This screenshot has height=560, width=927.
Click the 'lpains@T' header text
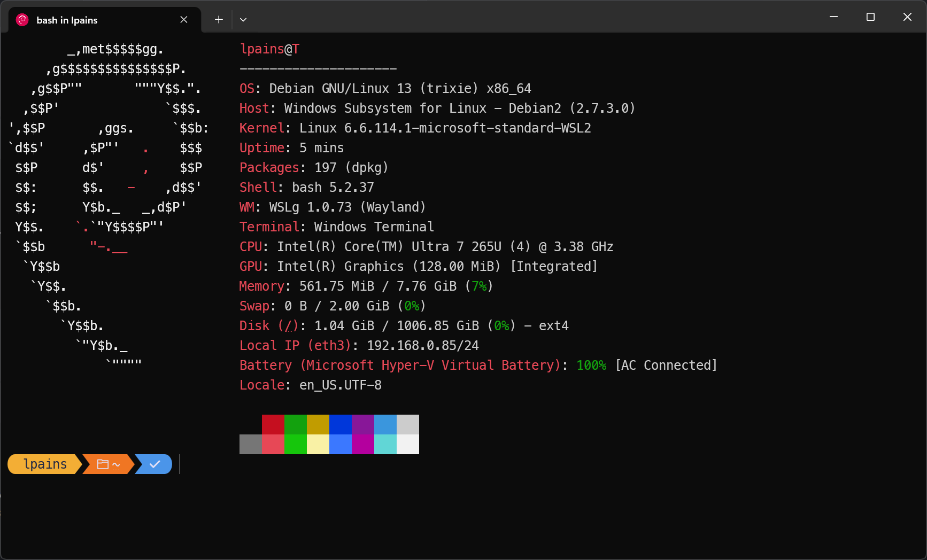coord(269,49)
